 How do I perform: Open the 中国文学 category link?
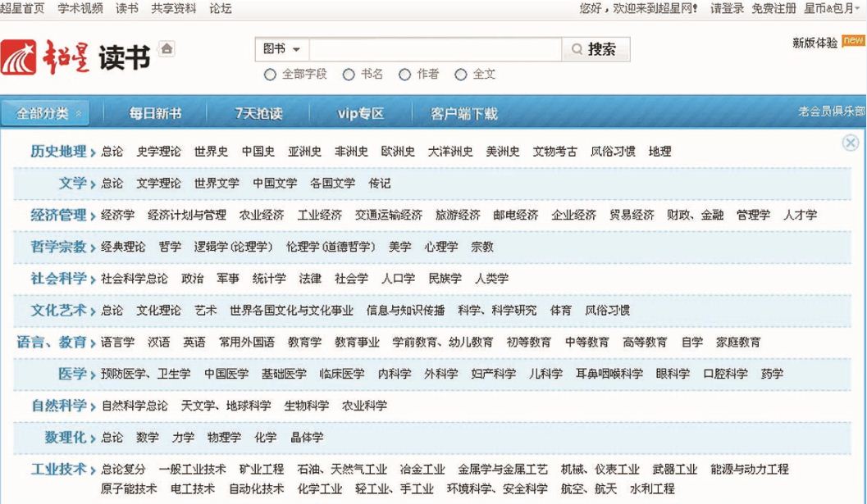[x=275, y=183]
